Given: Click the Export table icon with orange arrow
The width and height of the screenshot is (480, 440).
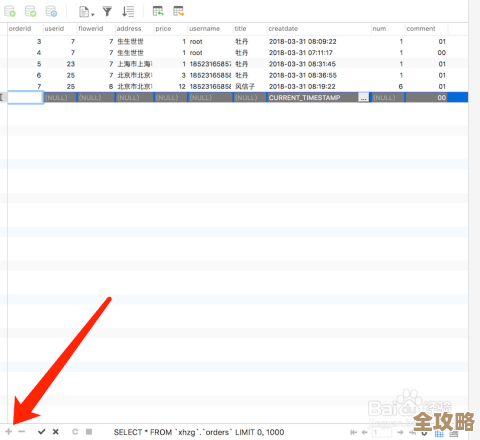Looking at the screenshot, I should tap(179, 11).
